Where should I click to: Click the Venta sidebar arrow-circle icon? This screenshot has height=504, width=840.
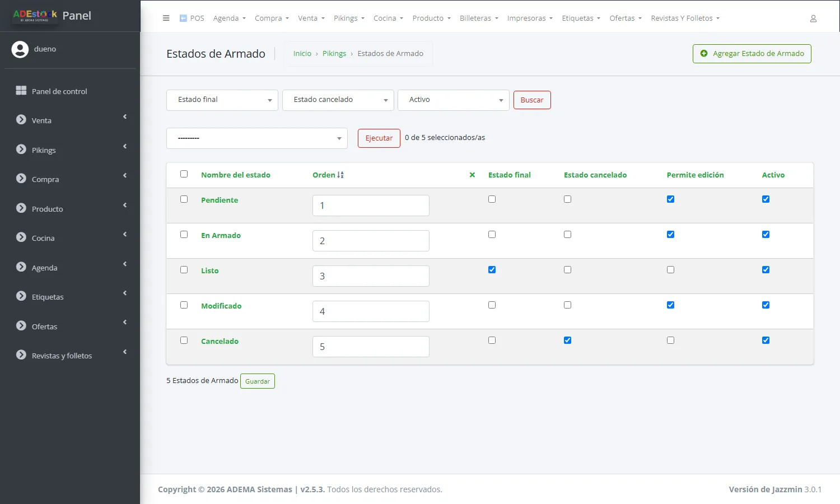pyautogui.click(x=21, y=120)
